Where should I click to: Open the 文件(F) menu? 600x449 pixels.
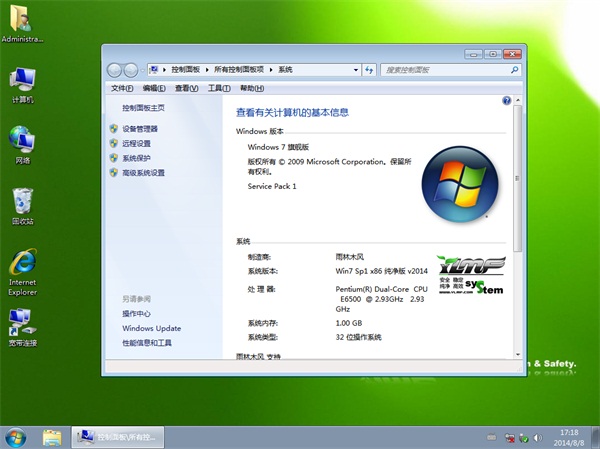pyautogui.click(x=122, y=88)
